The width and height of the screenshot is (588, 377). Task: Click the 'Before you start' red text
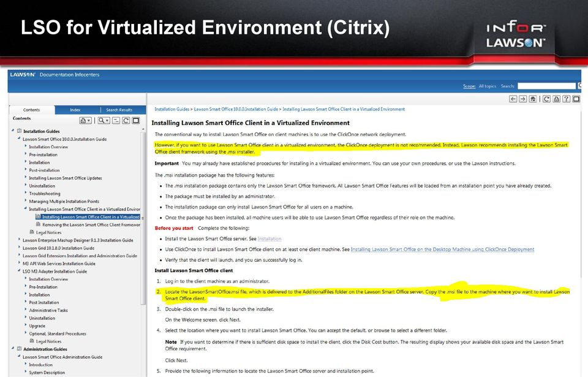point(174,228)
